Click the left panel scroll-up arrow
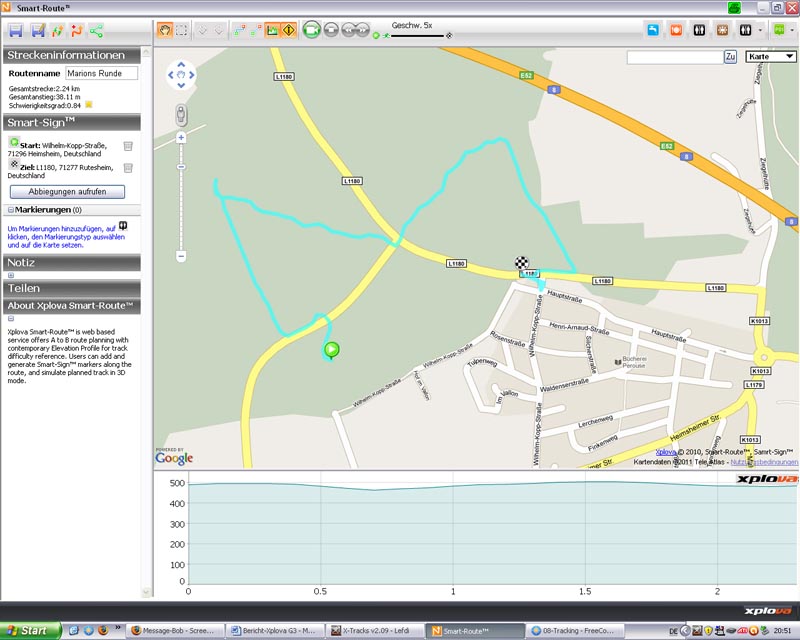 (x=146, y=52)
